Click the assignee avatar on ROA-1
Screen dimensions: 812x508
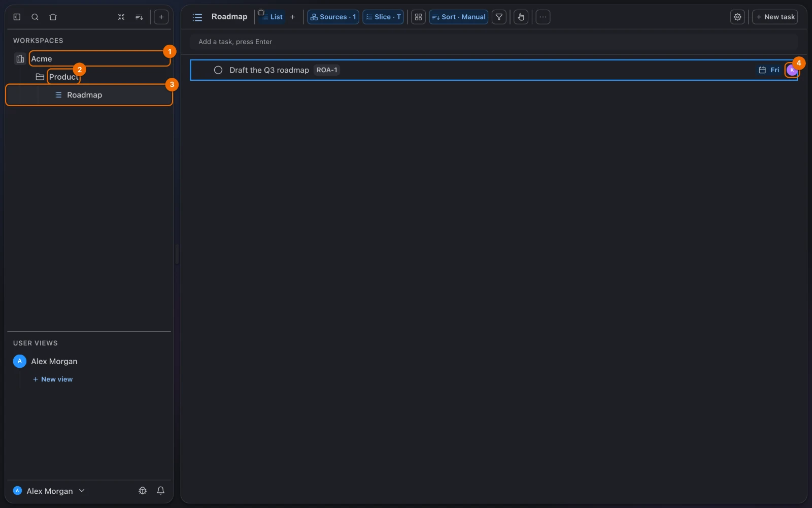coord(792,70)
